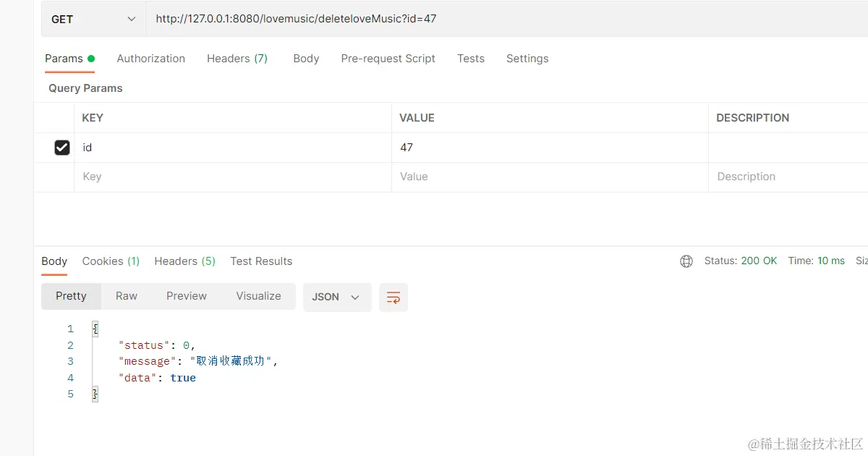Click the DESCRIPTION column header
This screenshot has height=456, width=868.
[752, 118]
